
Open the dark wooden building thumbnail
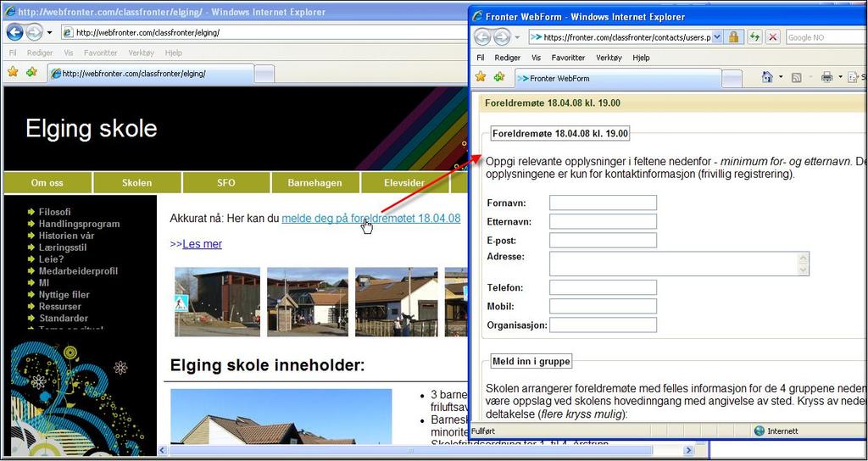[217, 303]
